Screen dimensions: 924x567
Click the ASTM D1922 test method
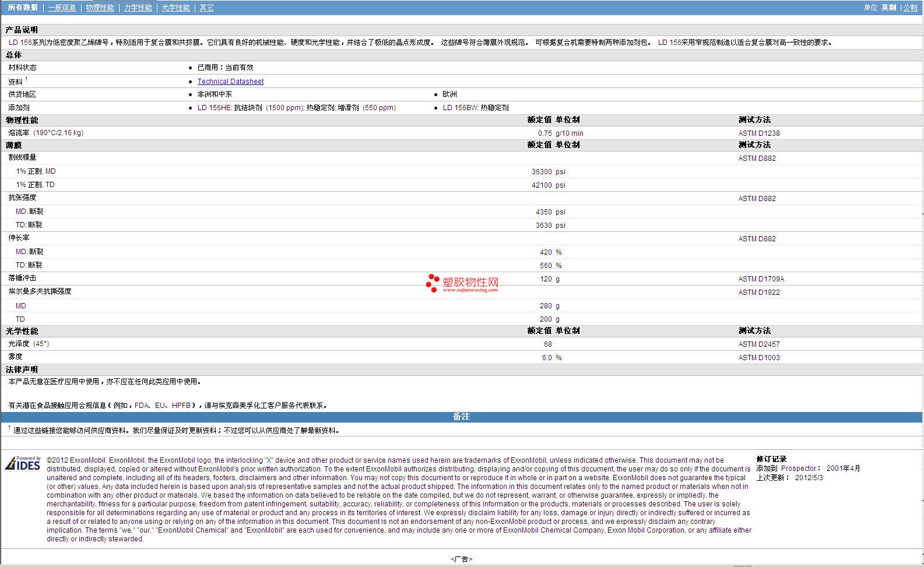pos(759,293)
